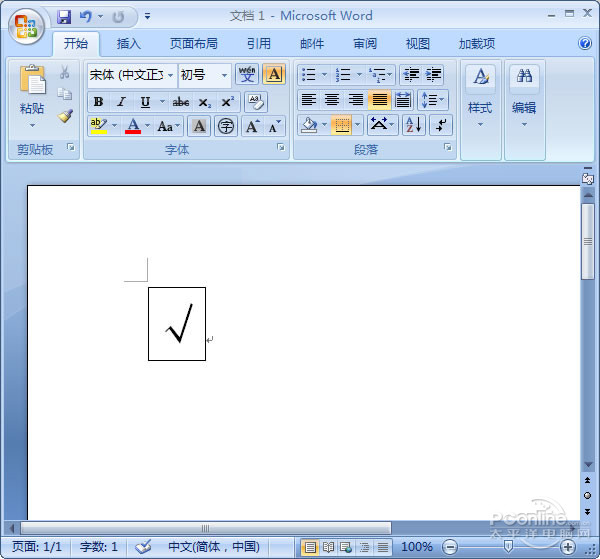Click the Save icon in quick access toolbar
This screenshot has width=600, height=559.
[64, 16]
